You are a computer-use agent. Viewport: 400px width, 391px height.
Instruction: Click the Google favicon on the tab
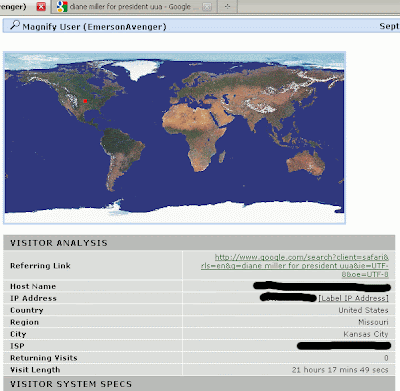point(62,6)
